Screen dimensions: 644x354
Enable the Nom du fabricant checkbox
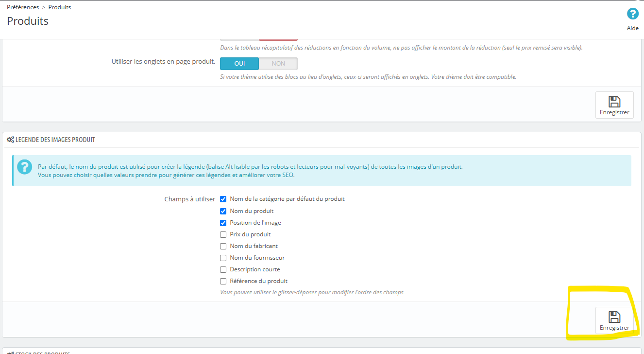tap(223, 246)
